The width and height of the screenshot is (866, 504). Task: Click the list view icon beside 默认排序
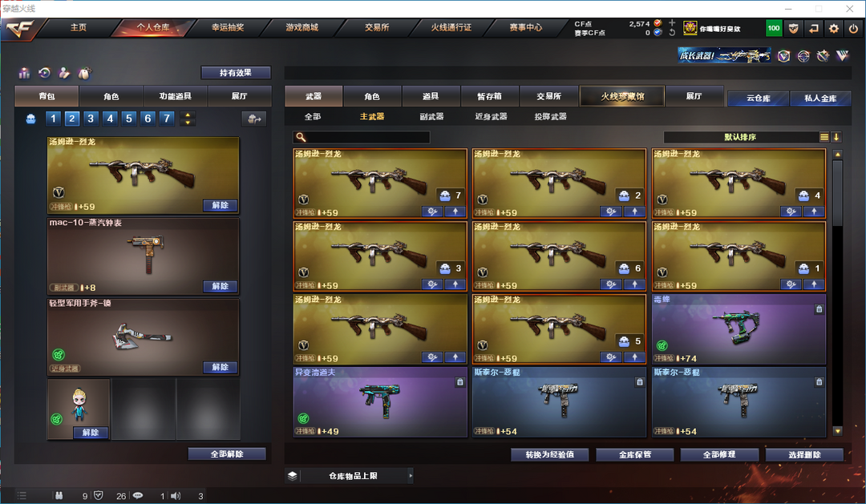coord(824,137)
